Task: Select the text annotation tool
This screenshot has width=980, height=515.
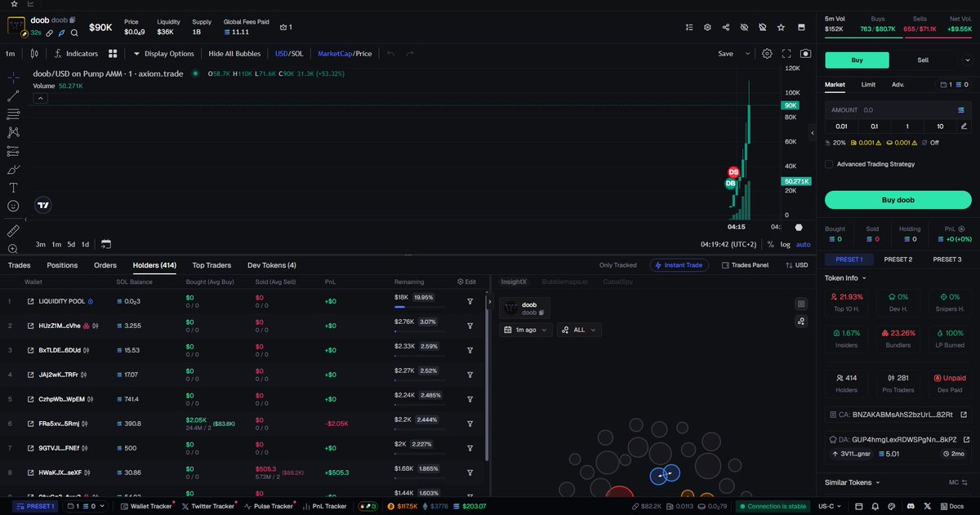Action: [x=13, y=188]
